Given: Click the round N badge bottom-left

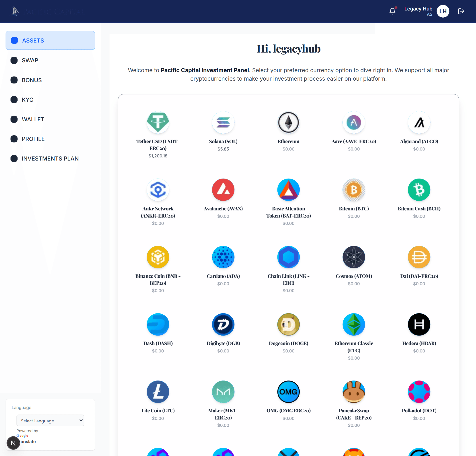Looking at the screenshot, I should click(13, 443).
